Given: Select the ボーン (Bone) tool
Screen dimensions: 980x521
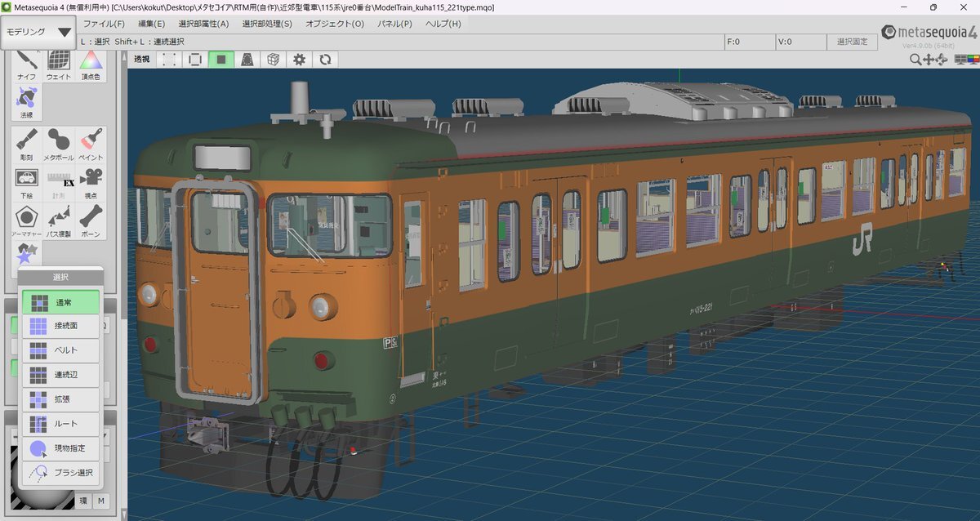Looking at the screenshot, I should [x=91, y=221].
